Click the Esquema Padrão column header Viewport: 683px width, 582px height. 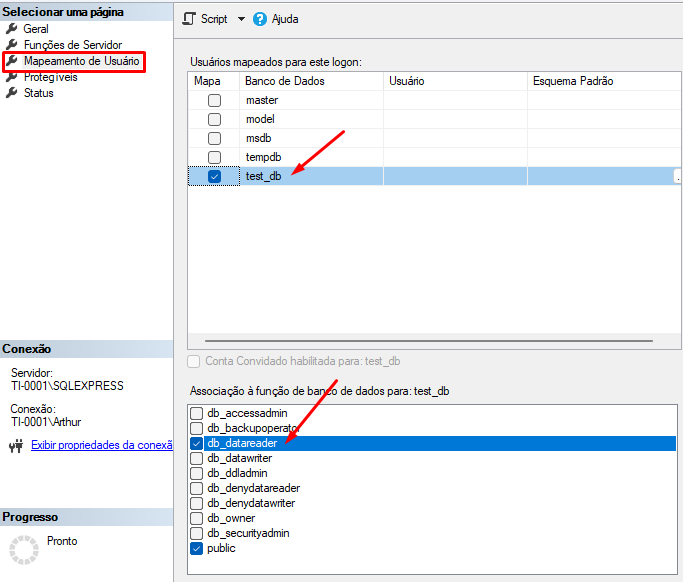pos(573,81)
